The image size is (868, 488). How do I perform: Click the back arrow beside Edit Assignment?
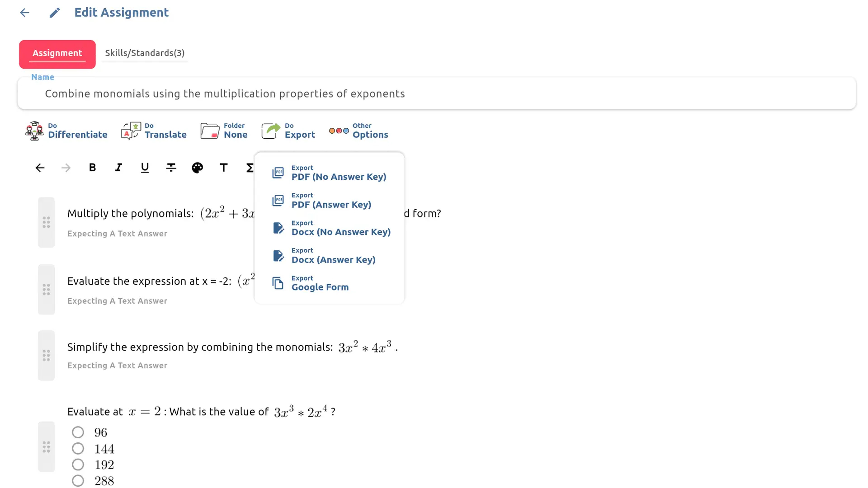[24, 13]
